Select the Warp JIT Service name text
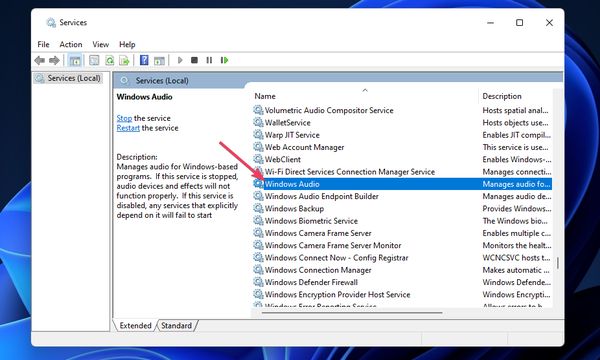 pos(292,135)
